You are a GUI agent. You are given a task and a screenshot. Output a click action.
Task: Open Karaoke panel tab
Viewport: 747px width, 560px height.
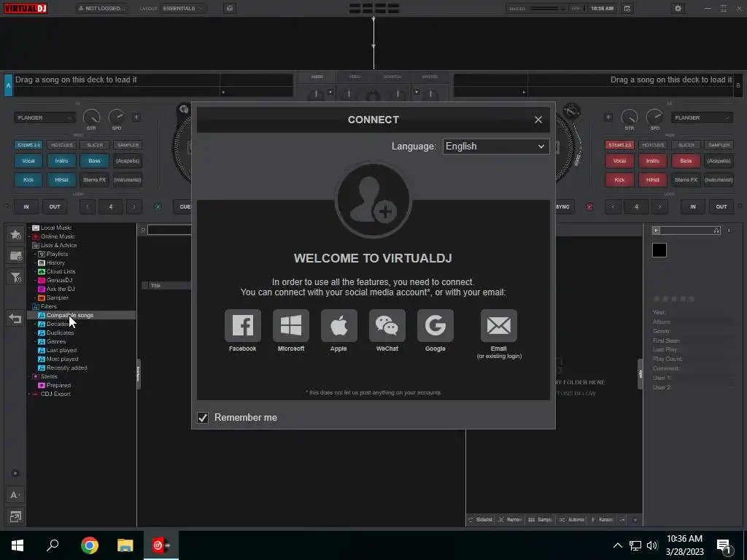[x=602, y=519]
